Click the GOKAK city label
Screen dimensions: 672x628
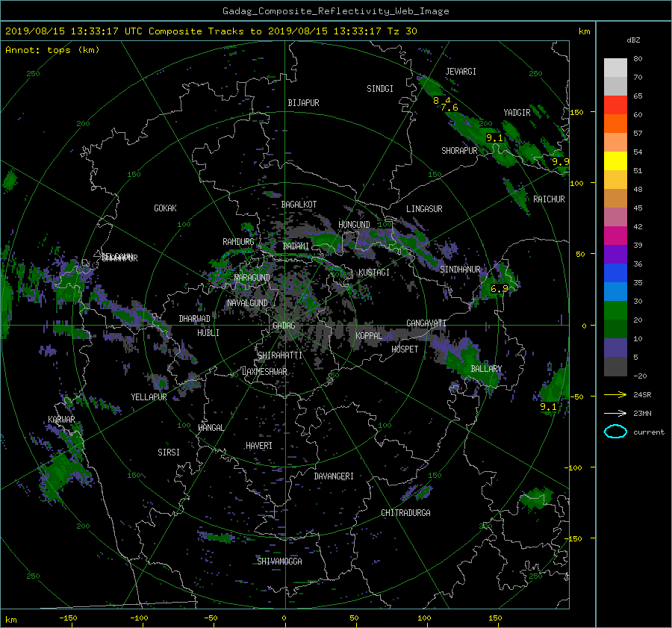[165, 208]
